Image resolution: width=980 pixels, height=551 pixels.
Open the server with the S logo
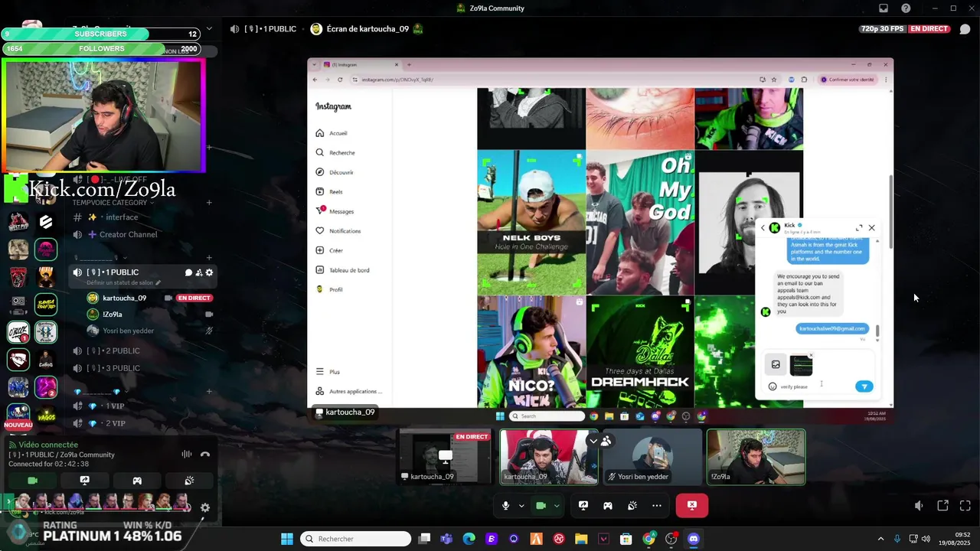pos(46,222)
